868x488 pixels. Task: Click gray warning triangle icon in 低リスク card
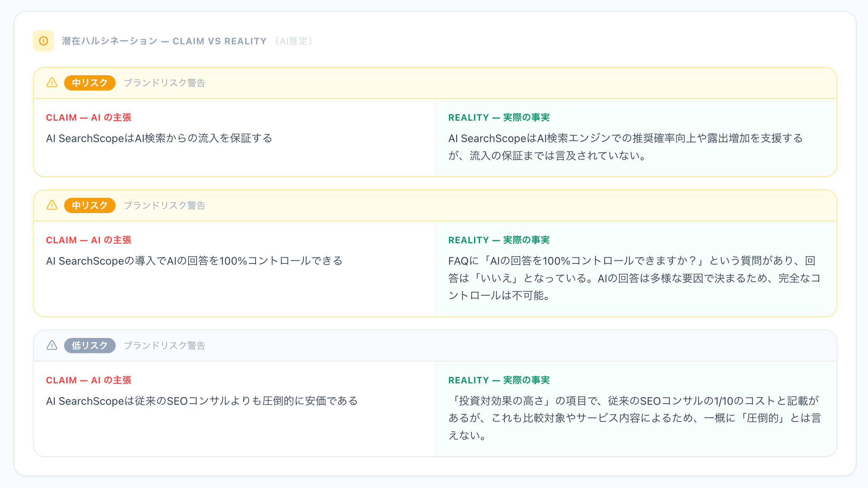point(52,345)
